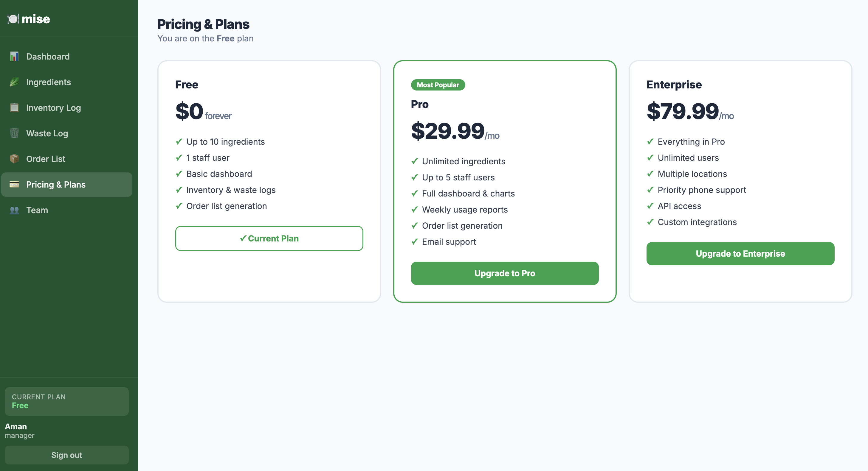
Task: Click the Team people icon
Action: [x=14, y=210]
